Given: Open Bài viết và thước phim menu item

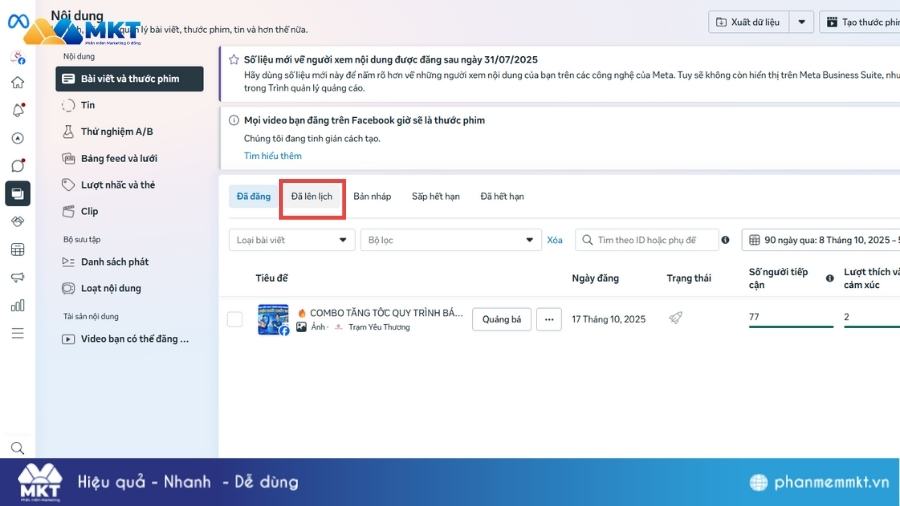Looking at the screenshot, I should (x=129, y=79).
